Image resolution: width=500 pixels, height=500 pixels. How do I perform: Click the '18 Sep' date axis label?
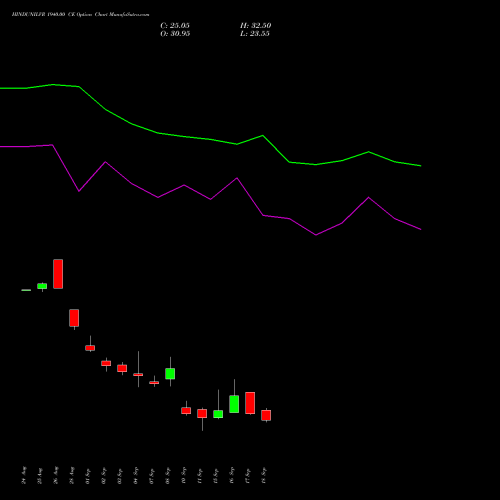[264, 476]
